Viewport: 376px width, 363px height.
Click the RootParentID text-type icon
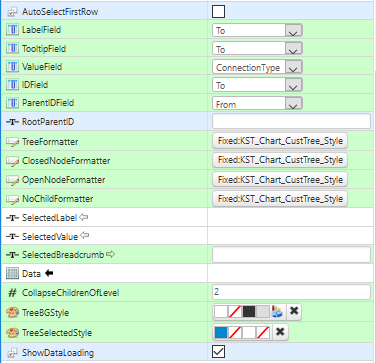point(12,122)
